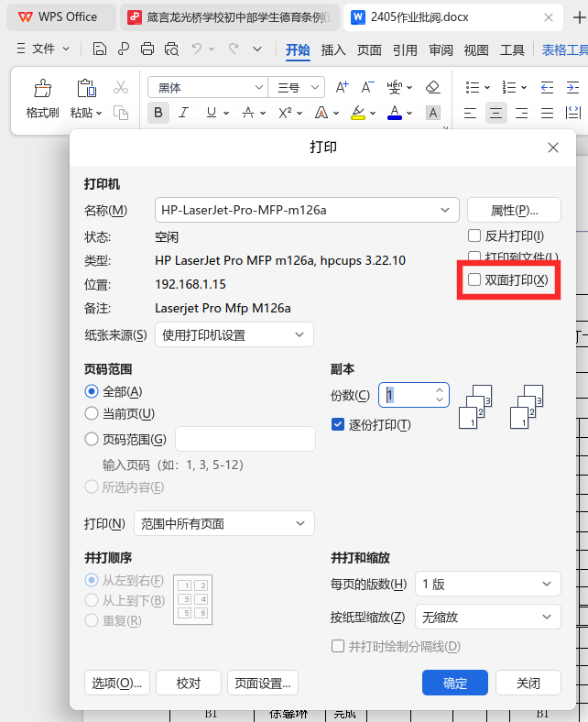Click the Format Painter brush icon
Screen dimensions: 588x722
[42, 88]
